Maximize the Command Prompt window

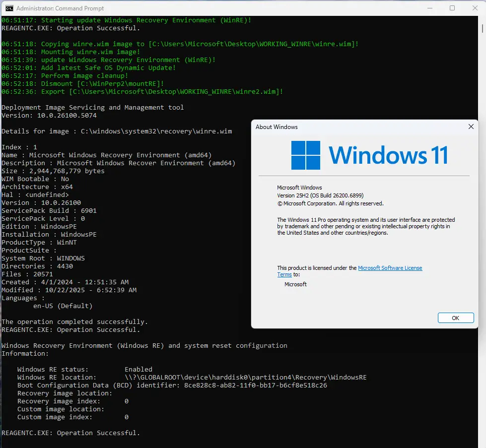point(452,8)
